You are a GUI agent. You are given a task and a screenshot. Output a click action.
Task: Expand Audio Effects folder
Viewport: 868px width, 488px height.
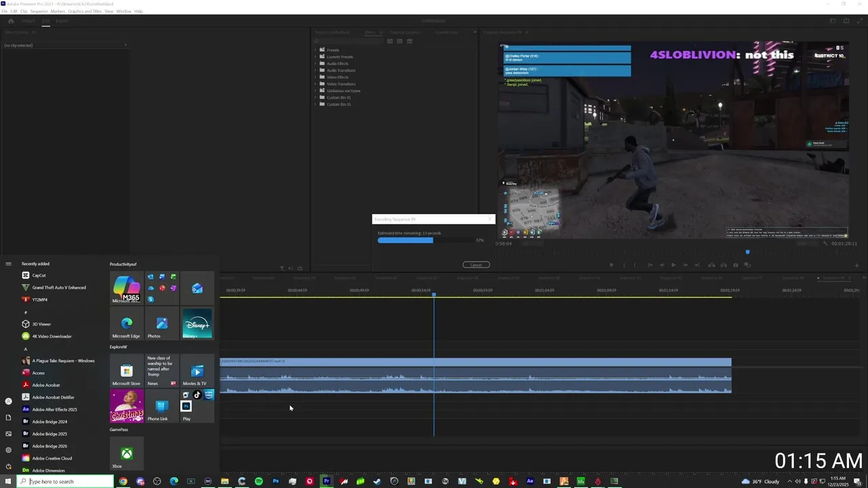pyautogui.click(x=317, y=64)
